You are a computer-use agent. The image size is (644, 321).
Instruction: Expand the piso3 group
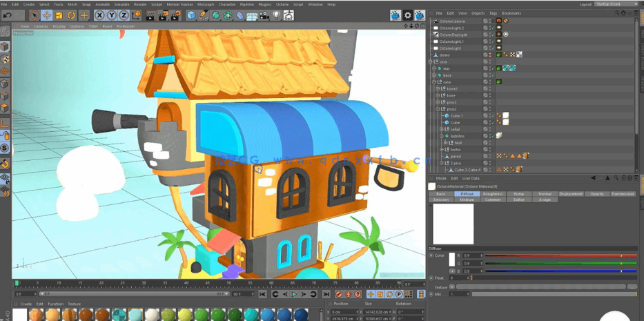[x=438, y=102]
